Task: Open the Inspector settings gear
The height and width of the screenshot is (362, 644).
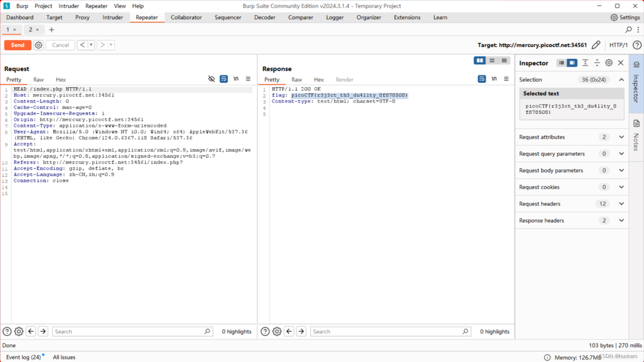Action: 609,63
